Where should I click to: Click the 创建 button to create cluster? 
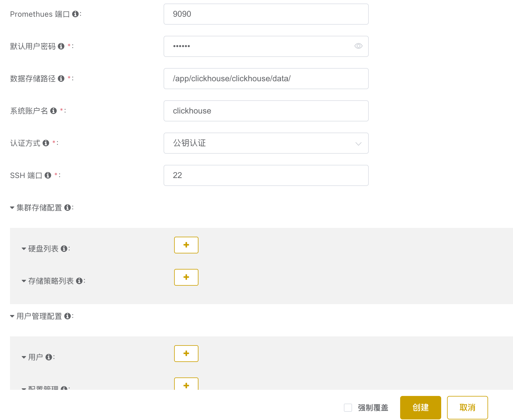click(x=420, y=408)
